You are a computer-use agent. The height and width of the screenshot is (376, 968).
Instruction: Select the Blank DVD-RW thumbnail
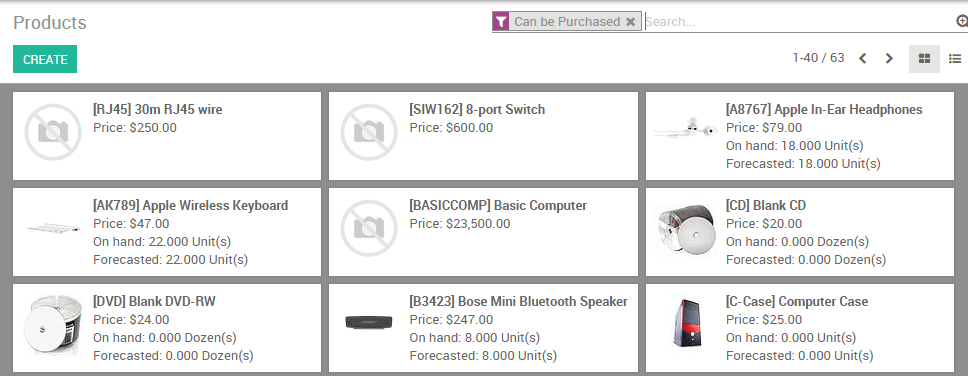(x=53, y=324)
